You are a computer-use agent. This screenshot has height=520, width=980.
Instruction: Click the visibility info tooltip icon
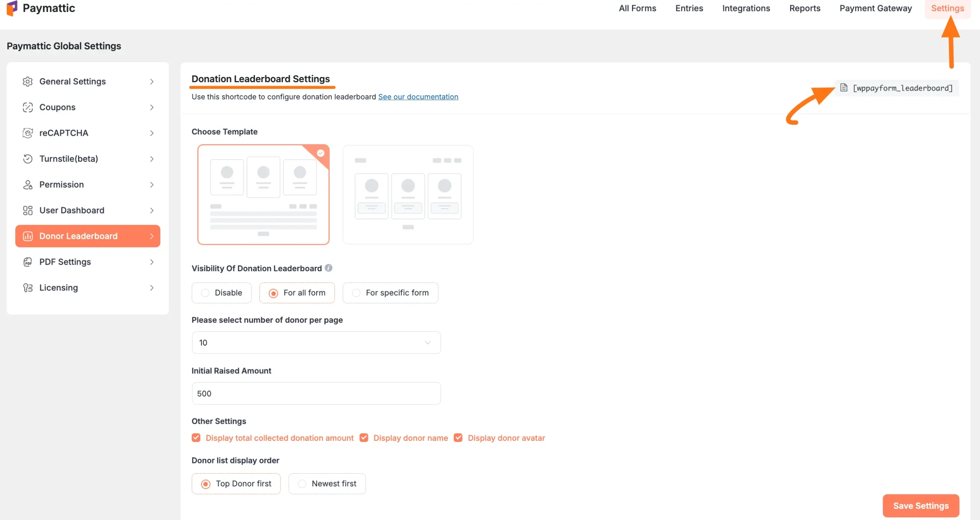pos(328,268)
